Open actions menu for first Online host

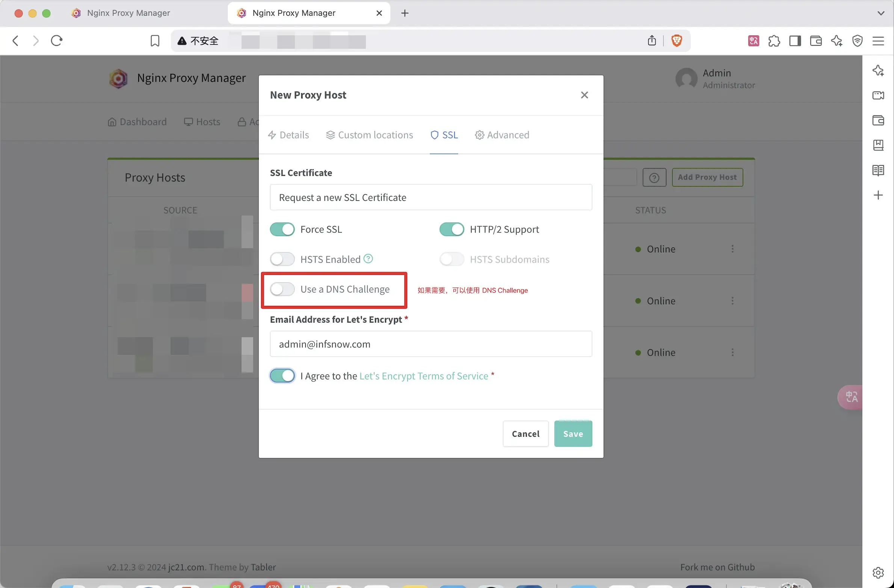(732, 249)
